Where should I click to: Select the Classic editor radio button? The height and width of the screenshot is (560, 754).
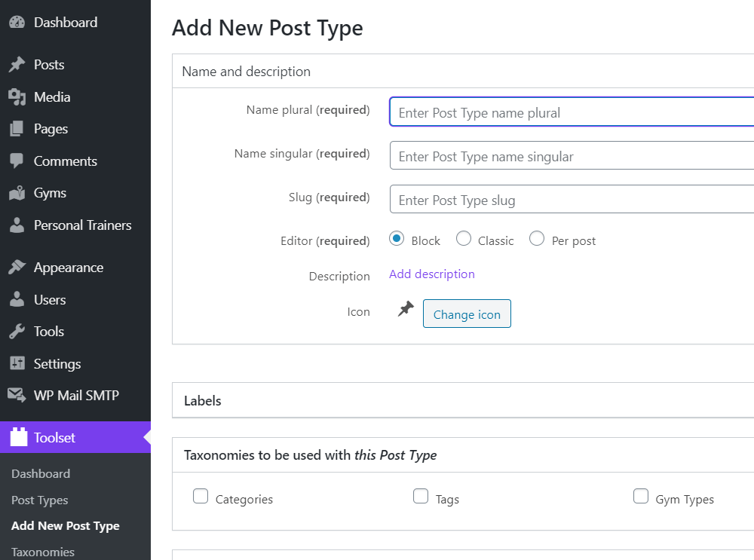coord(464,239)
